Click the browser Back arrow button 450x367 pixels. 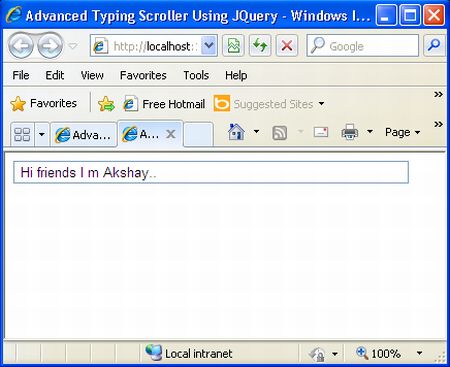point(21,45)
